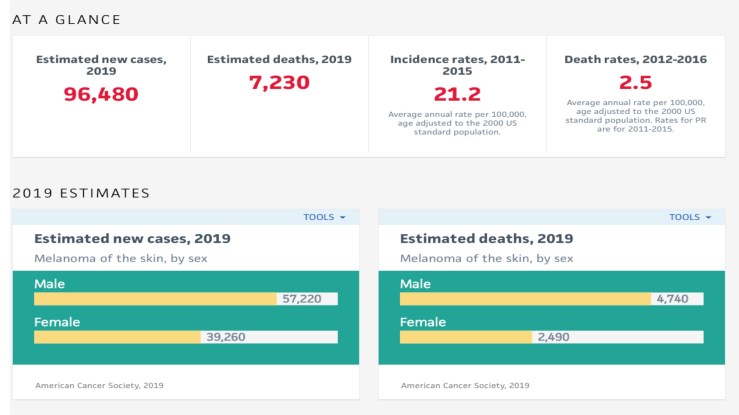
Task: Click source caption under the estimated deaths chart
Action: (x=465, y=385)
